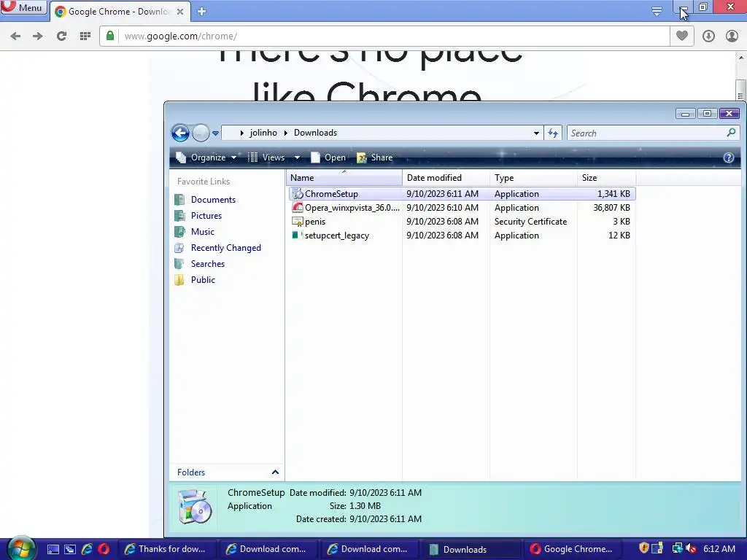
Task: Open Explorer help icon
Action: [x=729, y=157]
